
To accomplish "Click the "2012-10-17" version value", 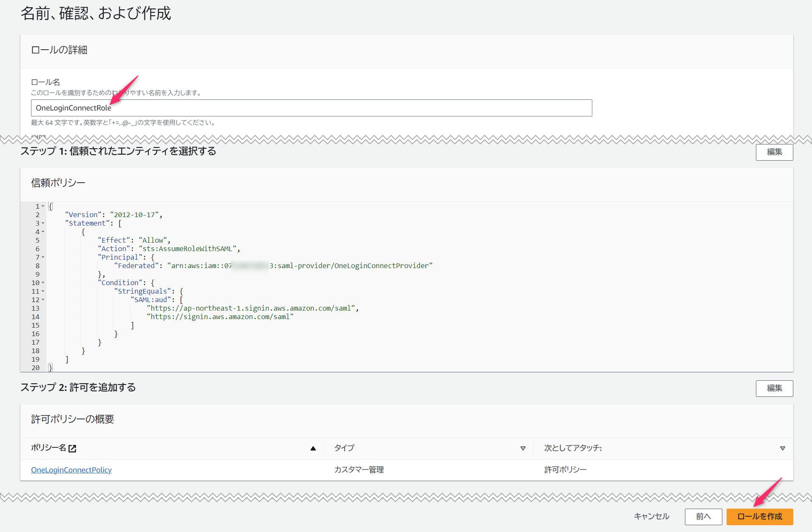I will [134, 215].
